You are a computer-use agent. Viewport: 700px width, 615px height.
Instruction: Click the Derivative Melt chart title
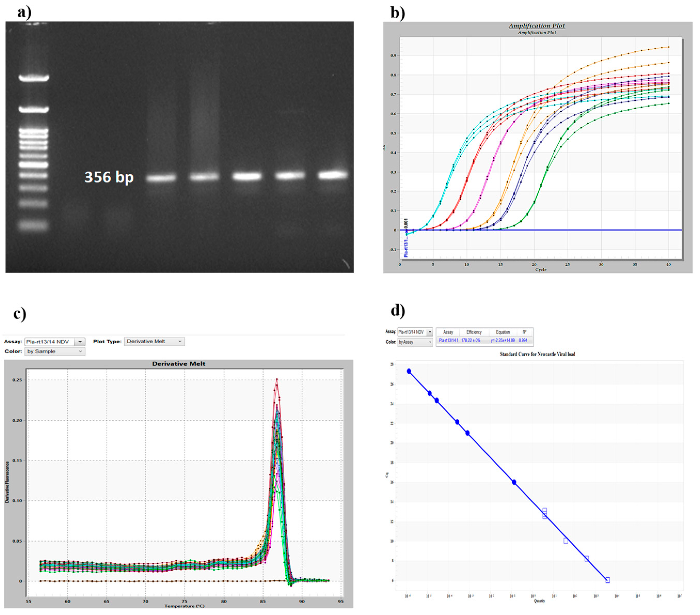(179, 364)
